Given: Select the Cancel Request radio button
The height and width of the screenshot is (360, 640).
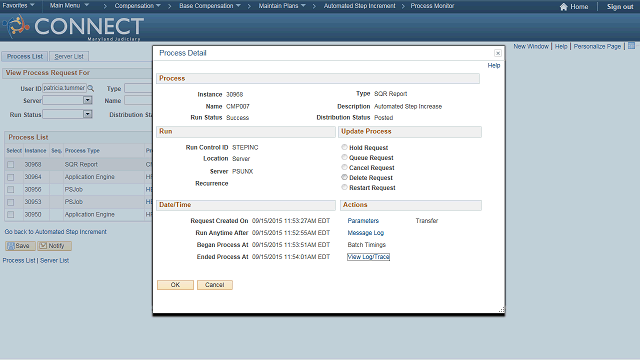Looking at the screenshot, I should [344, 167].
